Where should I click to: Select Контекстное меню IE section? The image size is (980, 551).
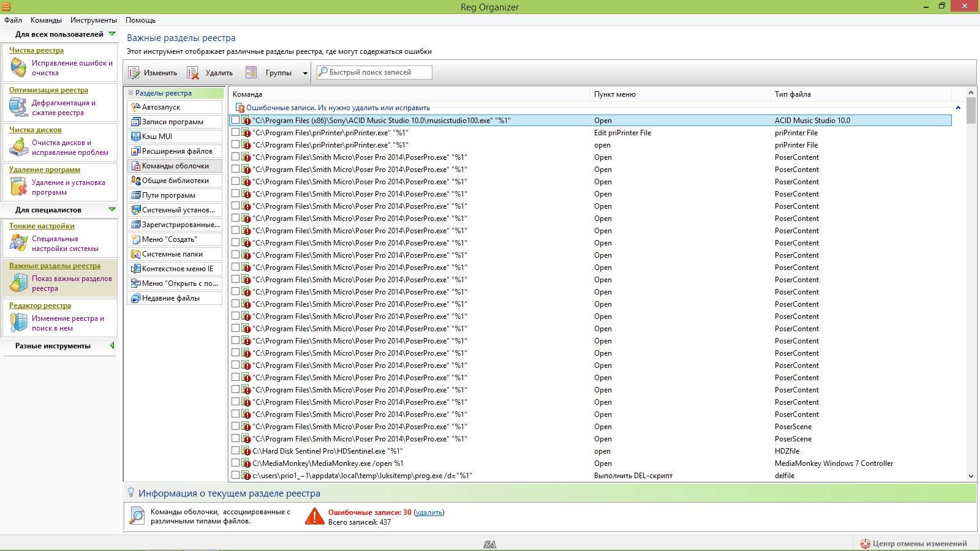click(x=175, y=269)
